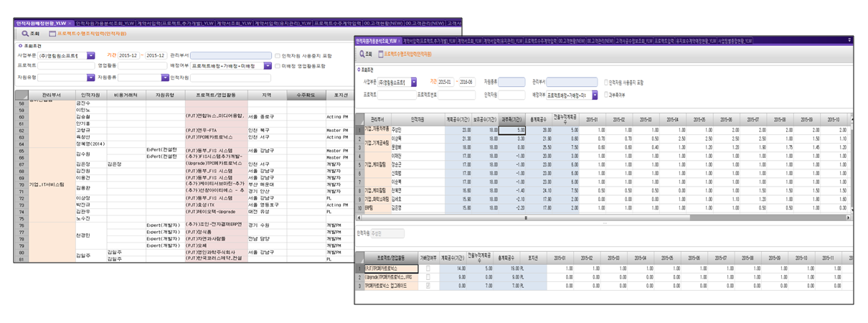This screenshot has width=868, height=323.
Task: Select 00.고객현황(NEW) tab in right window
Action: pos(571,42)
